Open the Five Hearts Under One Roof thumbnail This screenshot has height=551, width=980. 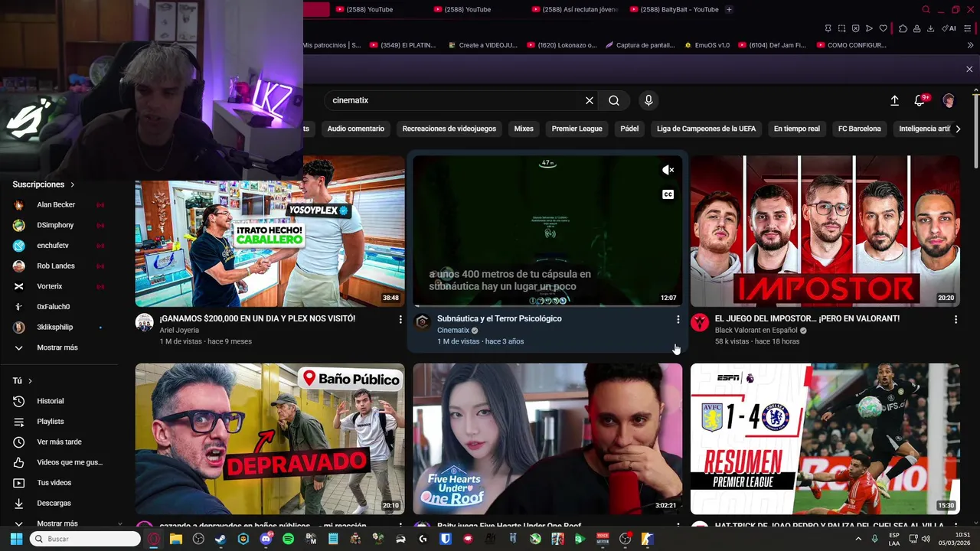click(547, 439)
